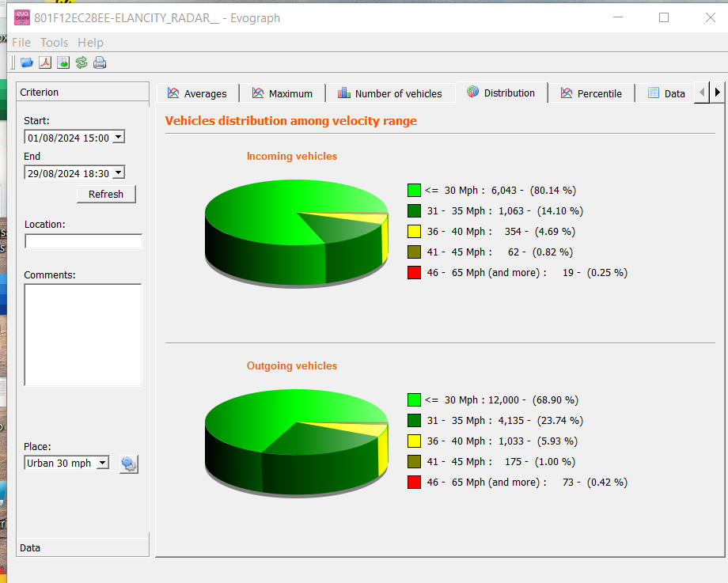This screenshot has width=728, height=583.
Task: Click the Start date value 01/08/2024 15:00
Action: (x=68, y=138)
